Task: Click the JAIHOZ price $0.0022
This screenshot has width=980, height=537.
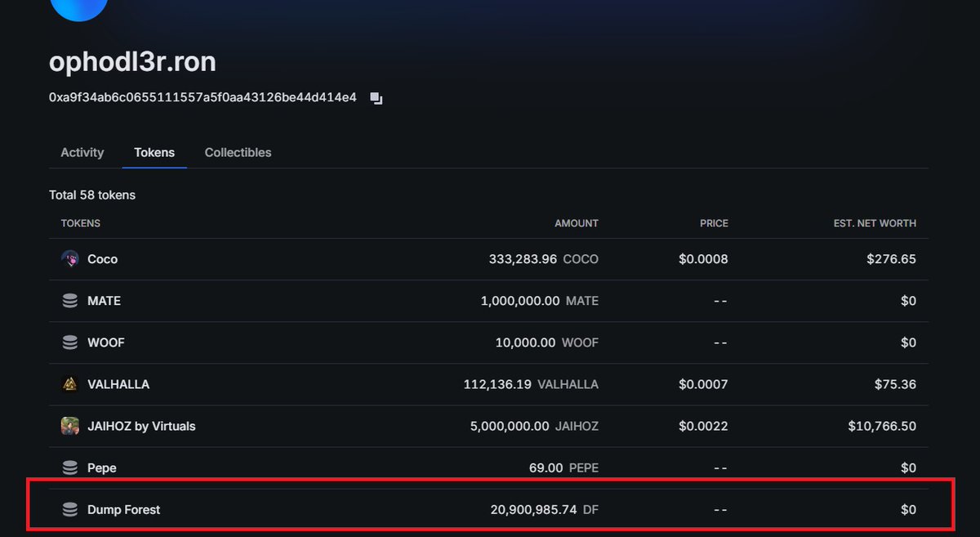Action: point(703,426)
